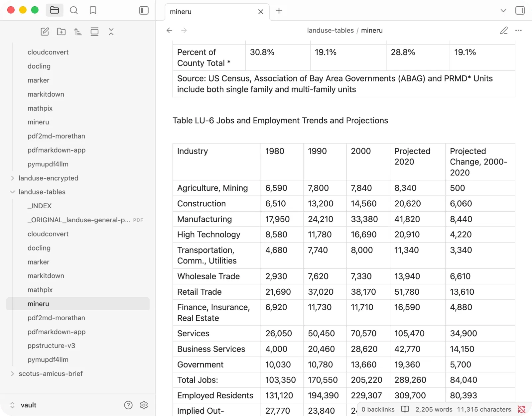Click Agriculture, Mining row label

click(212, 188)
